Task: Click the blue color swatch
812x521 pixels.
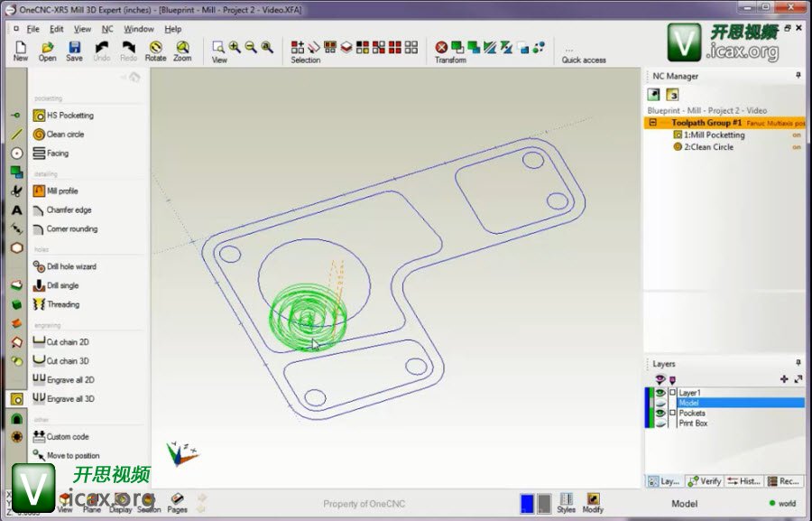Action: pyautogui.click(x=527, y=503)
